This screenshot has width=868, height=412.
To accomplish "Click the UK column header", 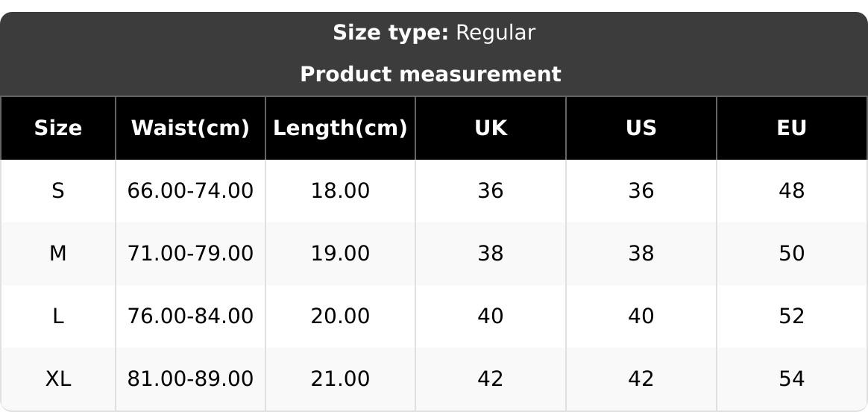I will [491, 128].
